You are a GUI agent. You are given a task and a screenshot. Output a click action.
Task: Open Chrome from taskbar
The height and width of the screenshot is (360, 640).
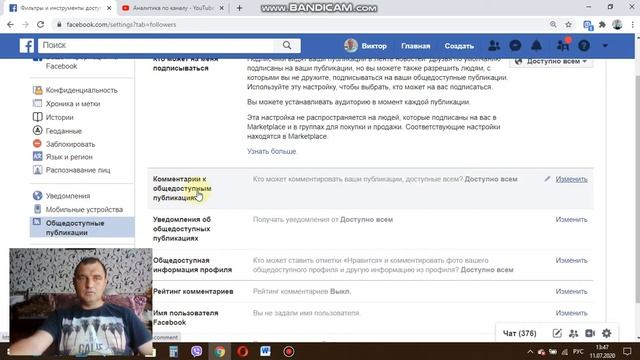coord(220,351)
